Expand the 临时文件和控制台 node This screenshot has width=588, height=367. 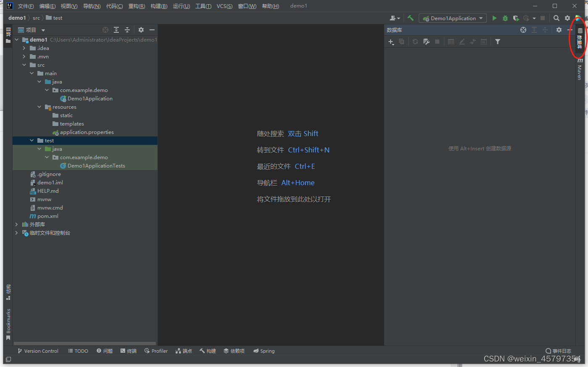click(16, 233)
